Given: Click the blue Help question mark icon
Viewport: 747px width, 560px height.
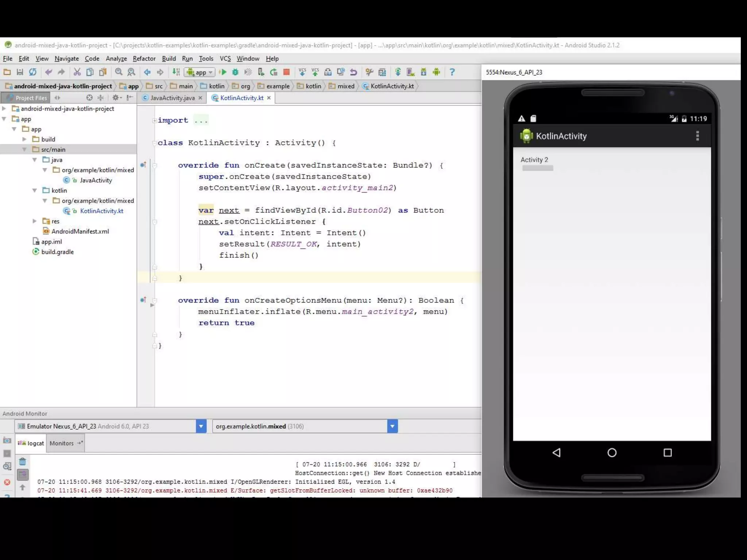Looking at the screenshot, I should pyautogui.click(x=452, y=72).
